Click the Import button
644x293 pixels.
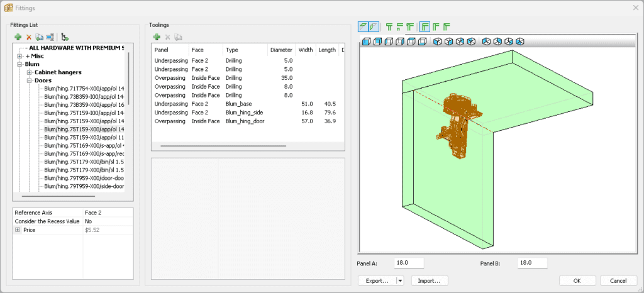tap(430, 280)
